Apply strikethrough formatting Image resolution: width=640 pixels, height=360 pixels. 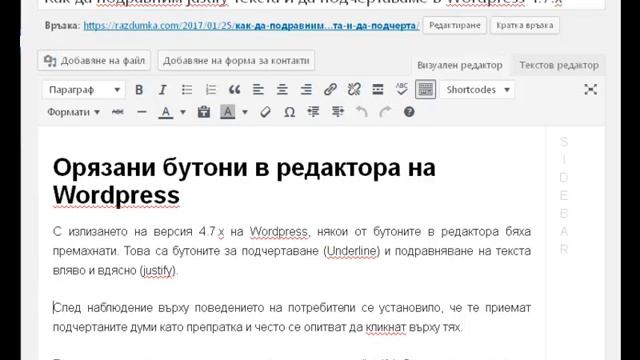click(118, 112)
